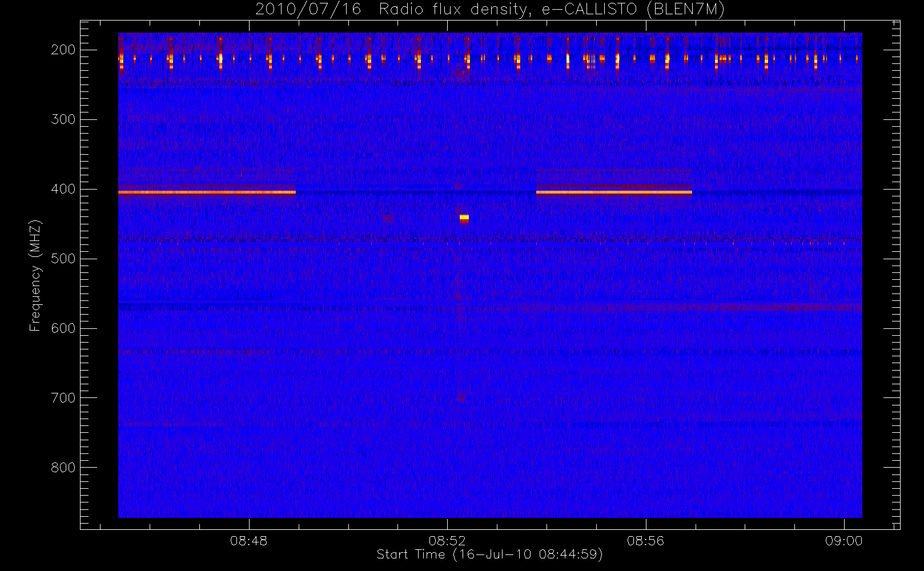Click the Start Time axis label
The width and height of the screenshot is (924, 571).
pos(490,554)
